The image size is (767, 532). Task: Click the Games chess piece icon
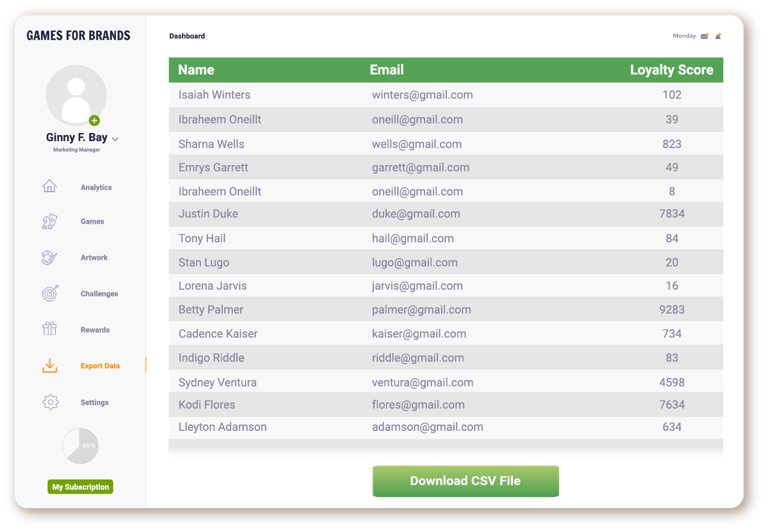click(x=50, y=222)
